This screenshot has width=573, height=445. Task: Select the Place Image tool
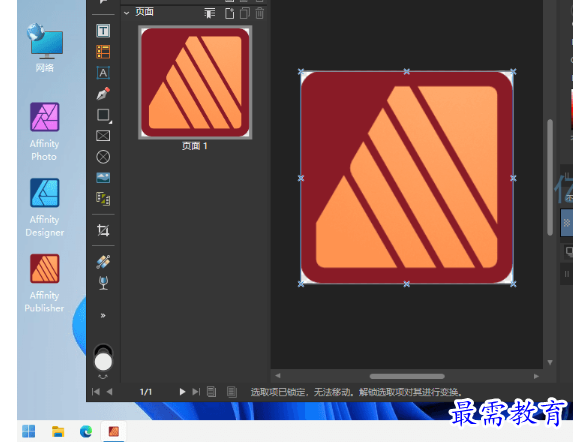[x=103, y=178]
